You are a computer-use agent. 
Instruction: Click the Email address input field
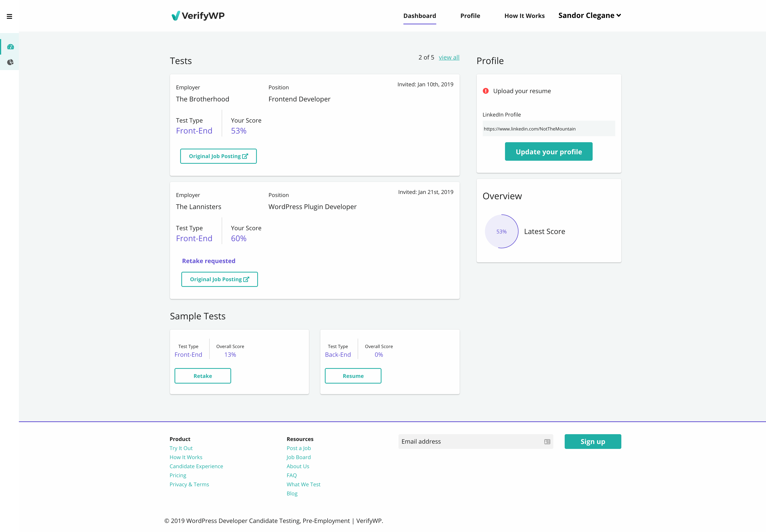click(470, 442)
